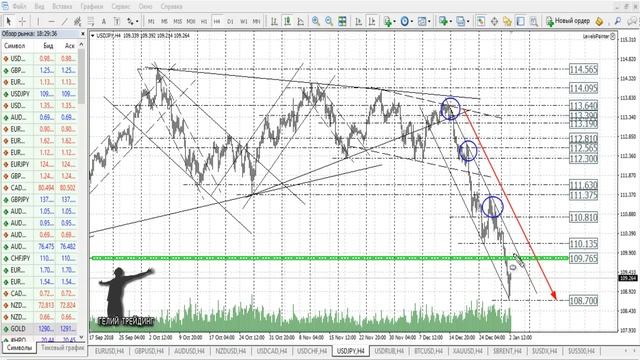Image resolution: width=640 pixels, height=360 pixels.
Task: Toggle Market Watch panel button
Action: tap(481, 21)
